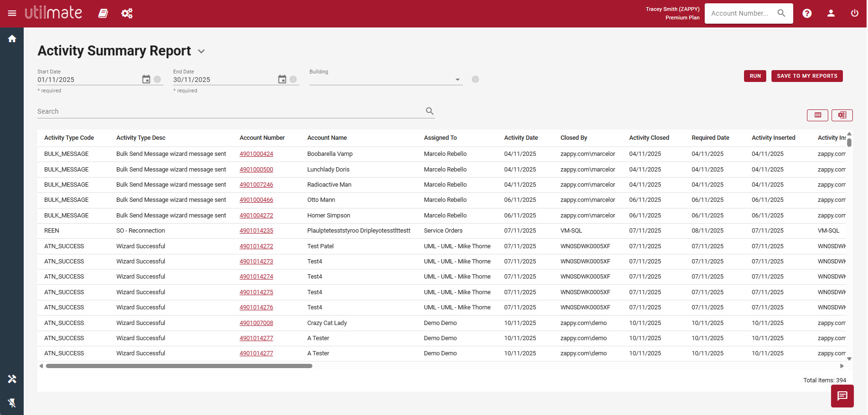868x415 pixels.
Task: Open account link 4901007246
Action: (x=256, y=185)
